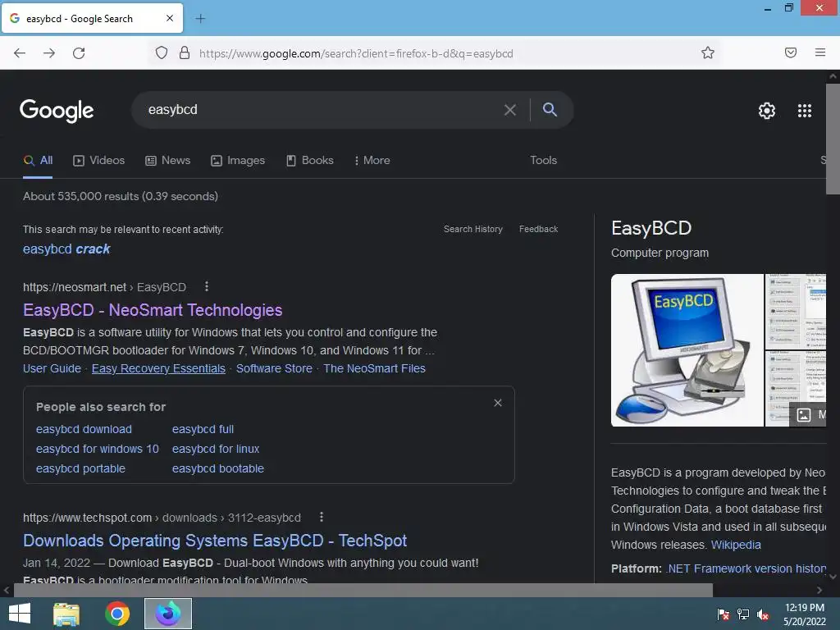Switch to Books results tab

click(309, 160)
